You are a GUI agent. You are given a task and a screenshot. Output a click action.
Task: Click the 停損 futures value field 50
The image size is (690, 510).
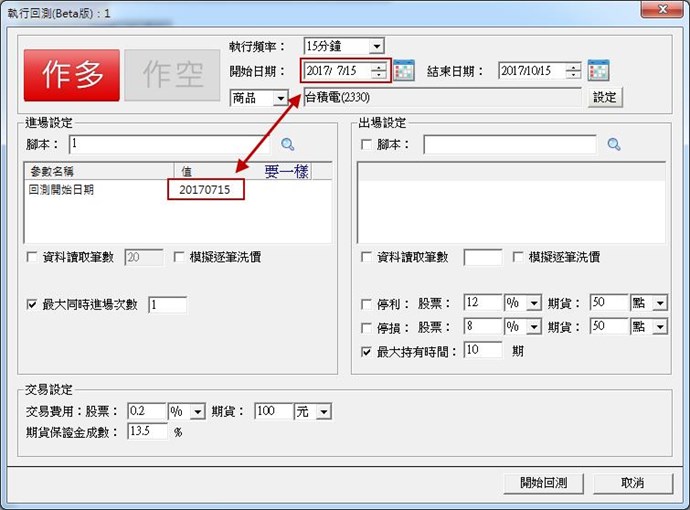[609, 327]
